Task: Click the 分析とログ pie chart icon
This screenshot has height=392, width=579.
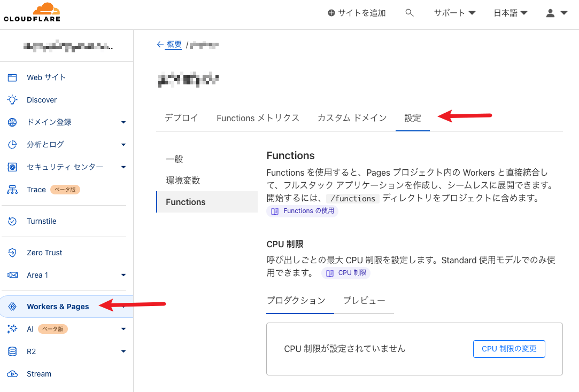Action: click(x=12, y=145)
